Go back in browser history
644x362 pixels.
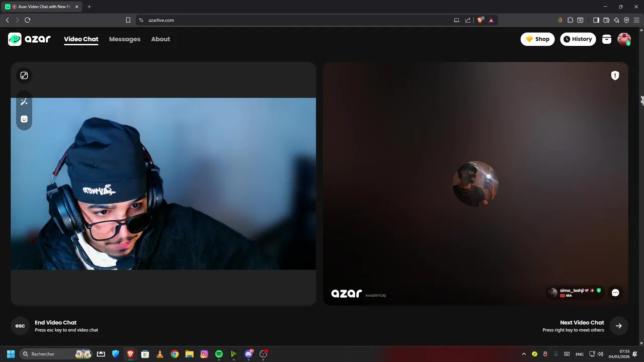(x=8, y=20)
